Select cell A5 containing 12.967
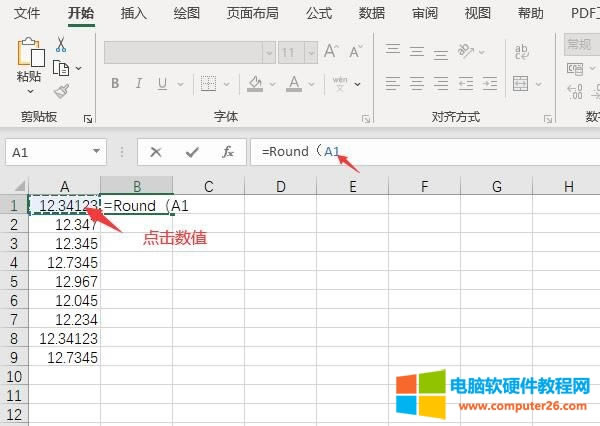This screenshot has height=426, width=600. coord(65,281)
